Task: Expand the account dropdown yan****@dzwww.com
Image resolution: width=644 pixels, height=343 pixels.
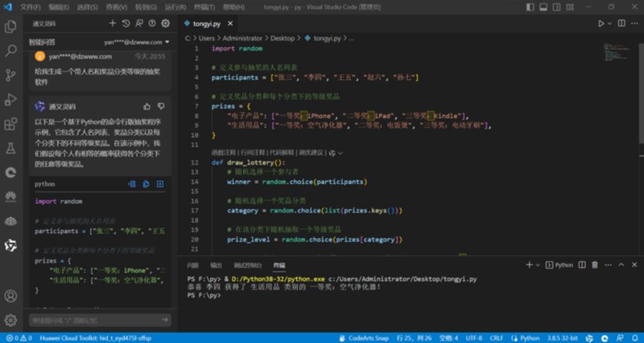Action: [x=138, y=42]
